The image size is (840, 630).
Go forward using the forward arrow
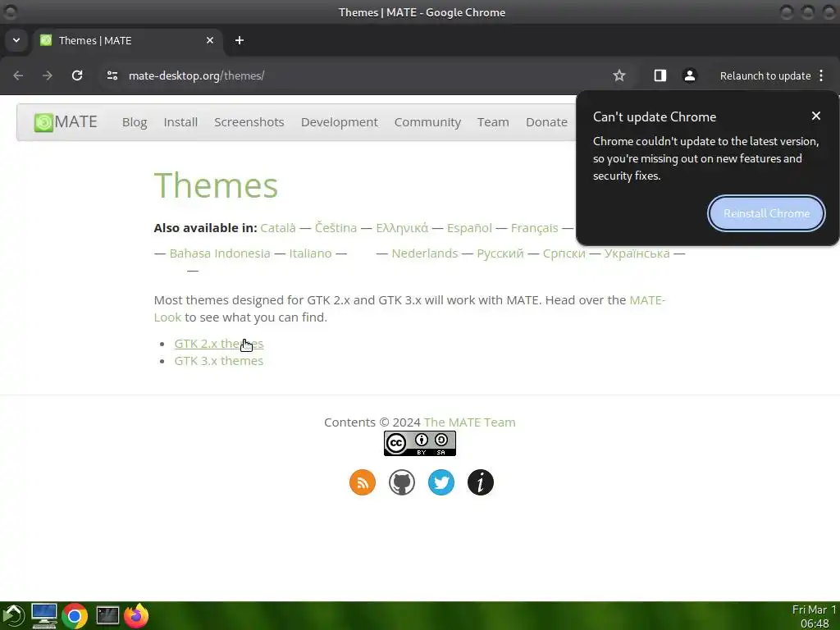coord(48,75)
